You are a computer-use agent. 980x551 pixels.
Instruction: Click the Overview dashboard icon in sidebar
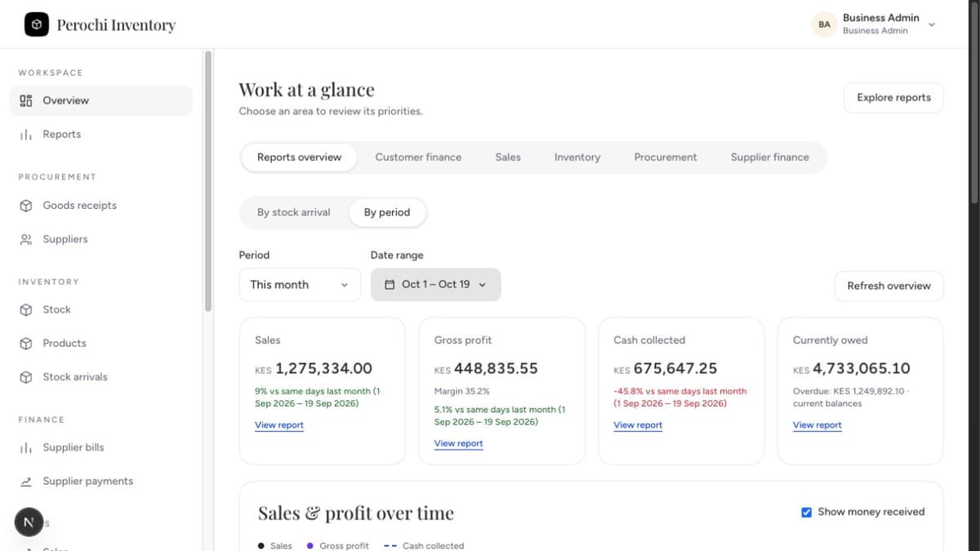tap(26, 100)
